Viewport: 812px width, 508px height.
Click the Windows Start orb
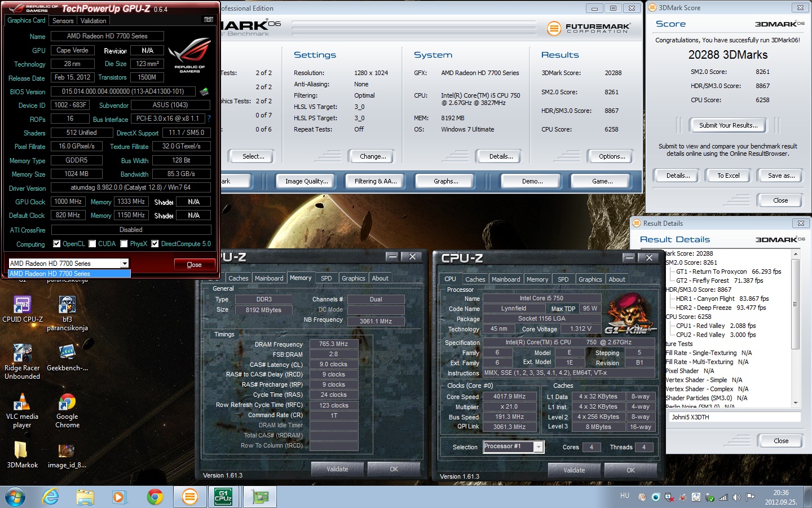(15, 497)
